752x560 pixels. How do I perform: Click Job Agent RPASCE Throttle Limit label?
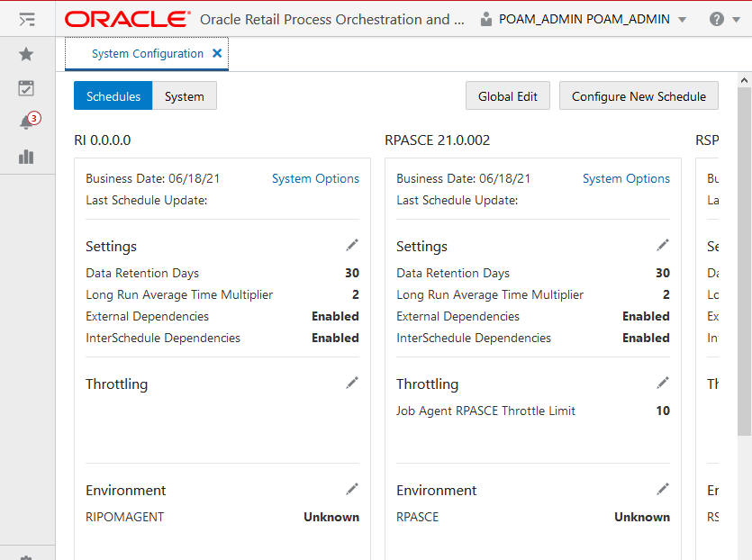[x=485, y=411]
